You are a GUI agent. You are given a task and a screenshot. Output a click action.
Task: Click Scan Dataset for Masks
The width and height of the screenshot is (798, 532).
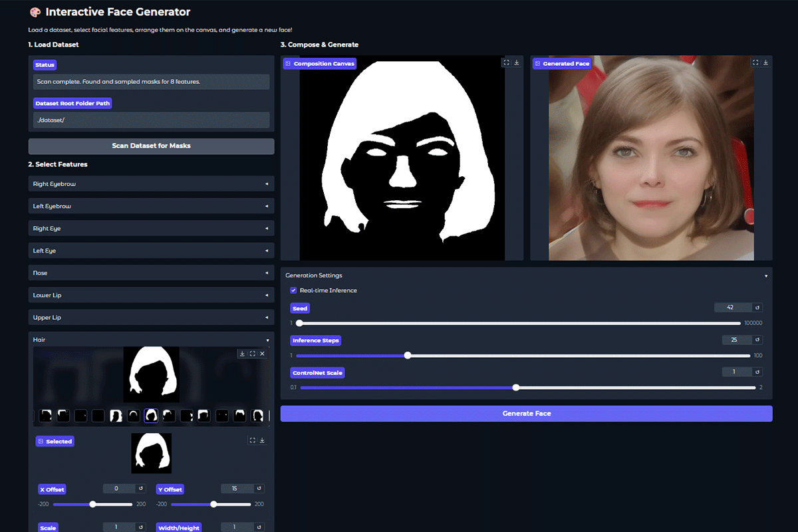click(x=151, y=146)
